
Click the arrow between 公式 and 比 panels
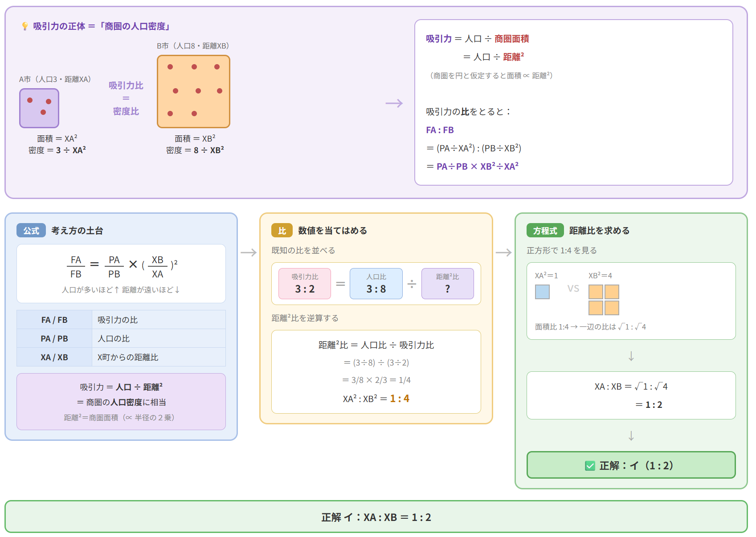point(249,252)
